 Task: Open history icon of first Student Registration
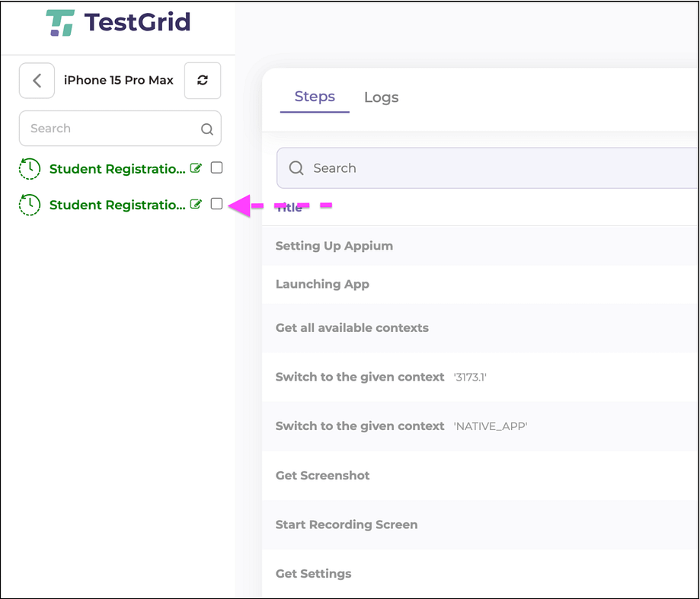(30, 169)
